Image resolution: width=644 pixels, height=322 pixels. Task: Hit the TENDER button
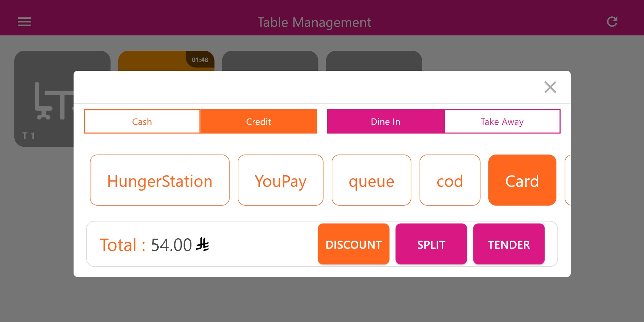[x=509, y=244]
